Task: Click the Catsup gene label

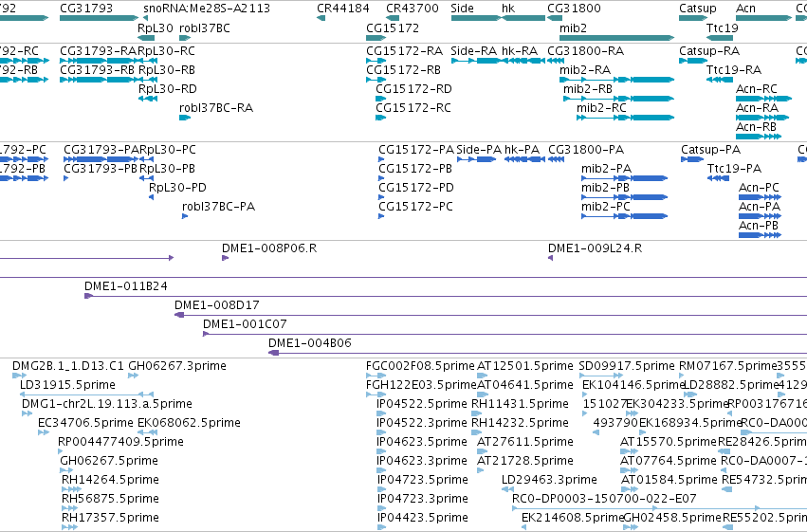Action: coord(697,9)
